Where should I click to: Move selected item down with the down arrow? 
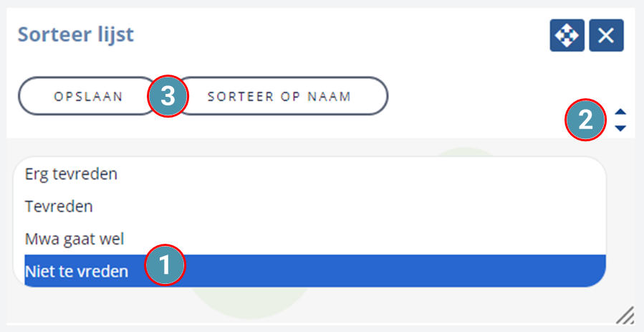(620, 128)
